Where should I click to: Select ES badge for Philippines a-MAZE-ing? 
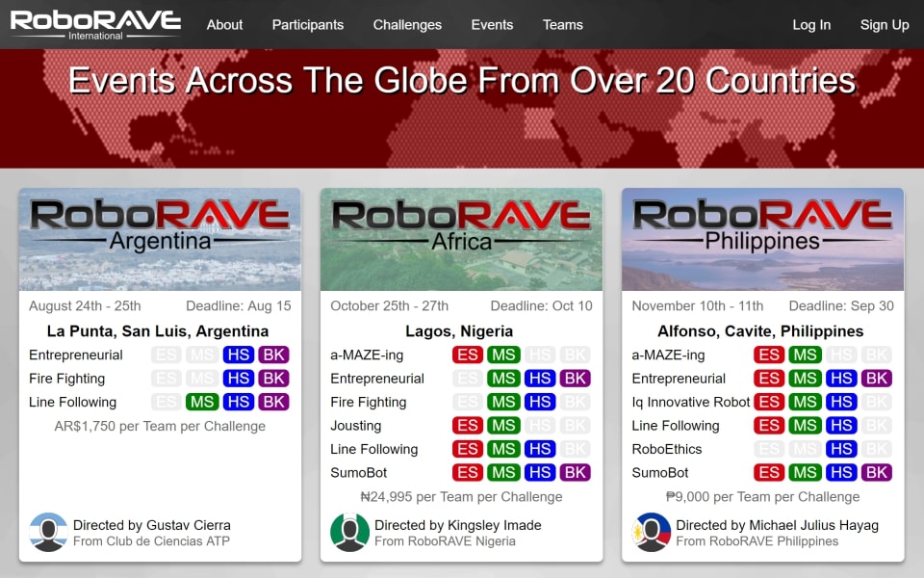[769, 355]
